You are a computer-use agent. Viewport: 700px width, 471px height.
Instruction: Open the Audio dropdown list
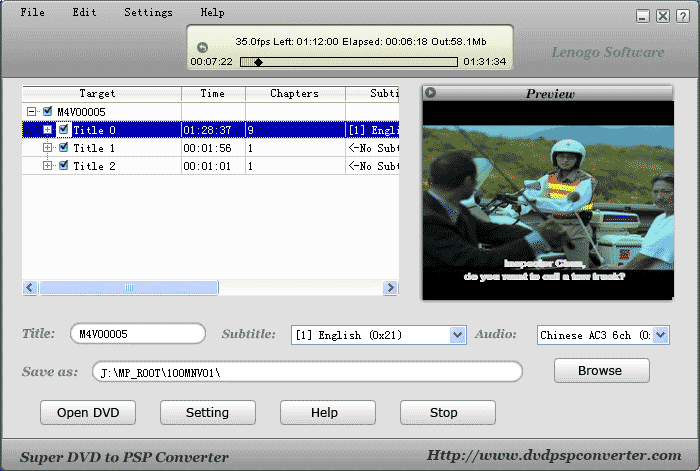click(x=661, y=336)
